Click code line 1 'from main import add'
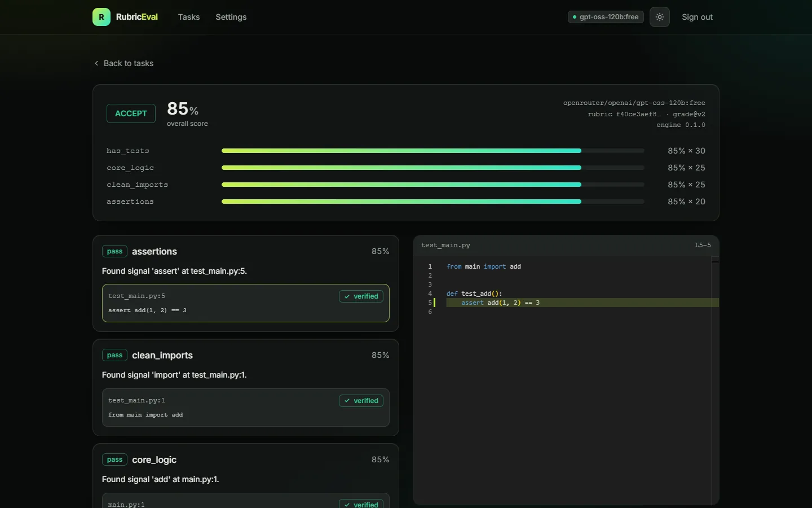The image size is (812, 508). (x=484, y=266)
